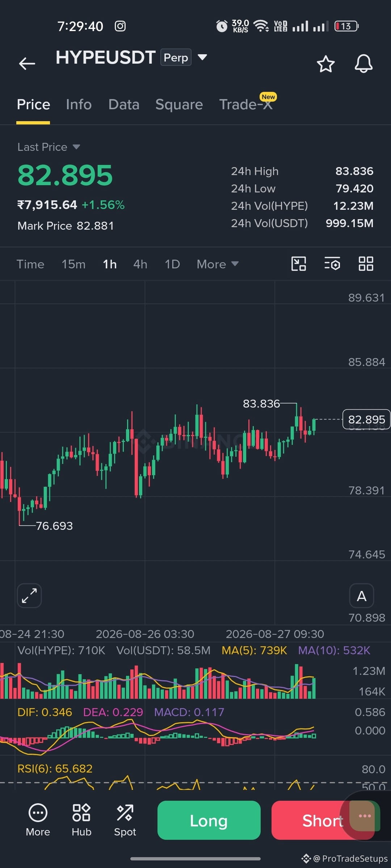Viewport: 391px width, 868px height.
Task: Select the 4h chart interval
Action: point(140,264)
